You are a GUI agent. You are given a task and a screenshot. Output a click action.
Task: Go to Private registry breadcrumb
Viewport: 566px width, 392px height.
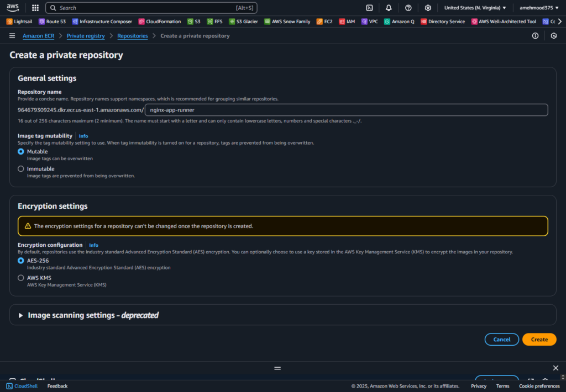click(86, 36)
